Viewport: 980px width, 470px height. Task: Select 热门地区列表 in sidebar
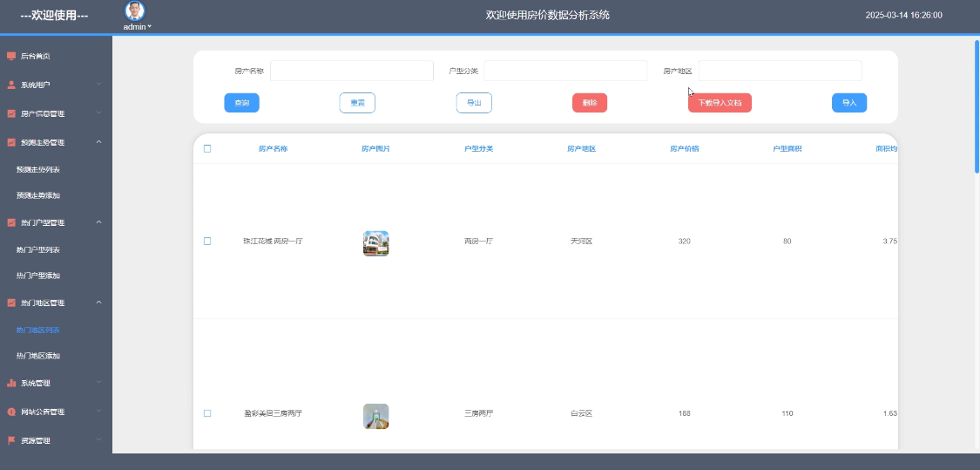pyautogui.click(x=38, y=330)
